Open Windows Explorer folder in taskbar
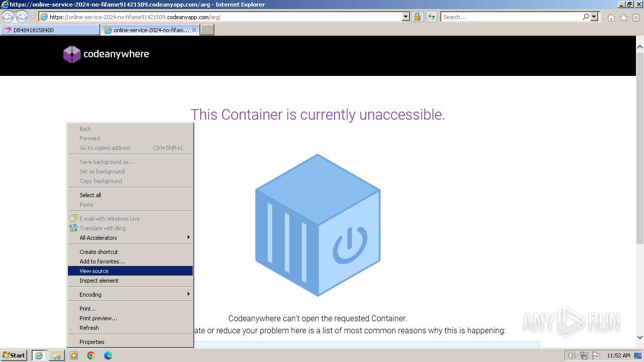The width and height of the screenshot is (644, 362). pos(56,355)
